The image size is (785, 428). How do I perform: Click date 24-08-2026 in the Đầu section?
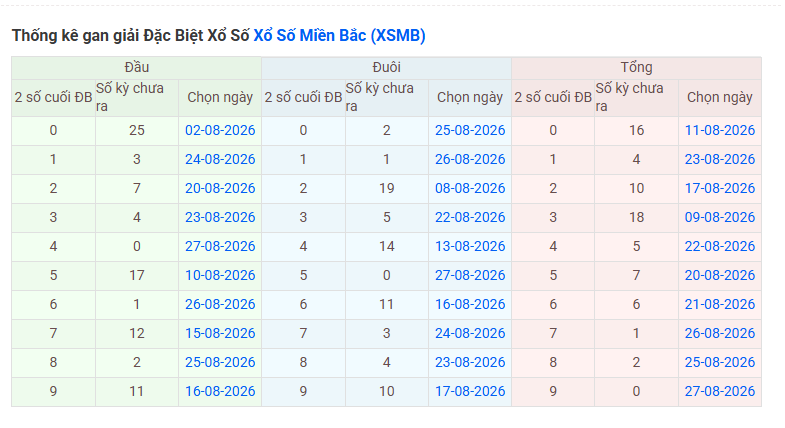220,159
